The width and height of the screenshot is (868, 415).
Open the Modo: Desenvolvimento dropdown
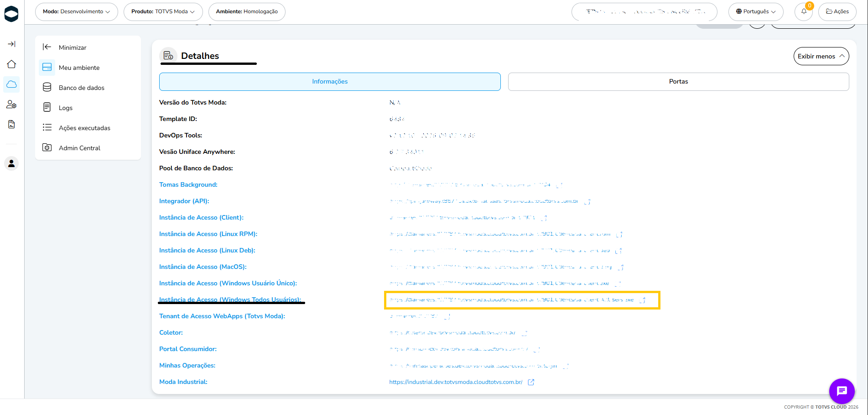click(77, 11)
